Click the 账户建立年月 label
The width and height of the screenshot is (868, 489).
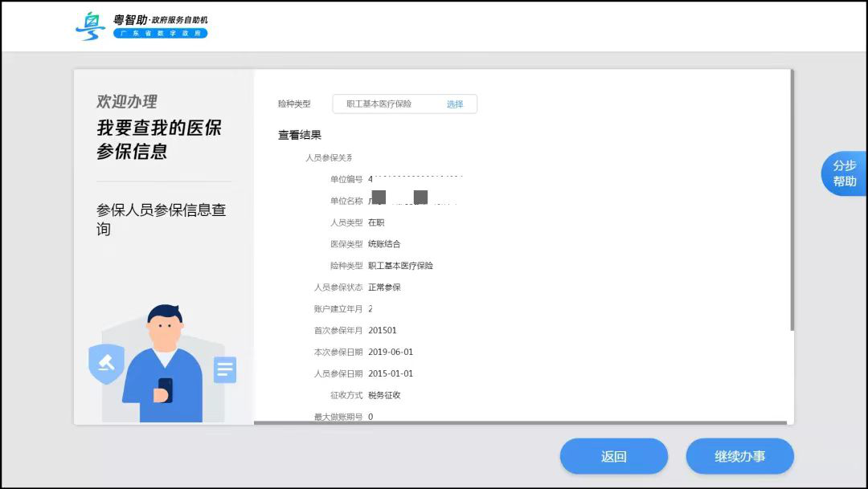click(338, 308)
